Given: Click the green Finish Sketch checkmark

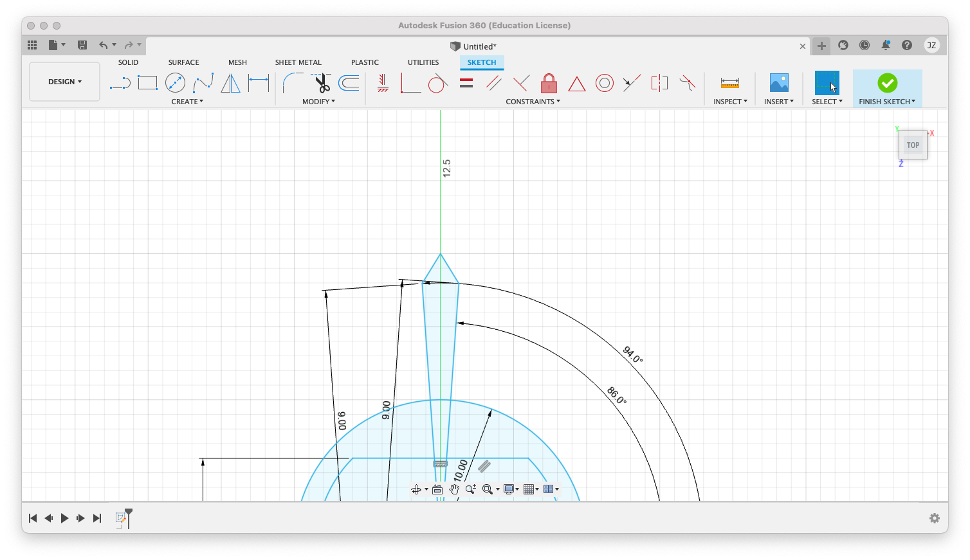Looking at the screenshot, I should [x=888, y=83].
